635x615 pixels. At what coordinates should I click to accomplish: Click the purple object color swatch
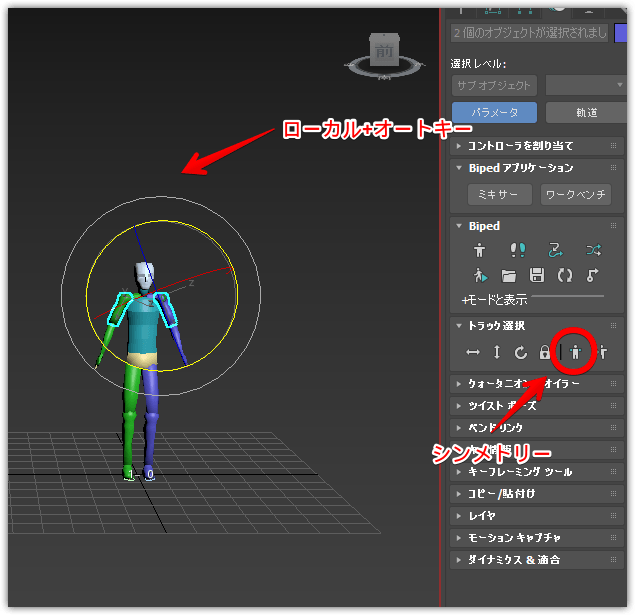click(624, 33)
